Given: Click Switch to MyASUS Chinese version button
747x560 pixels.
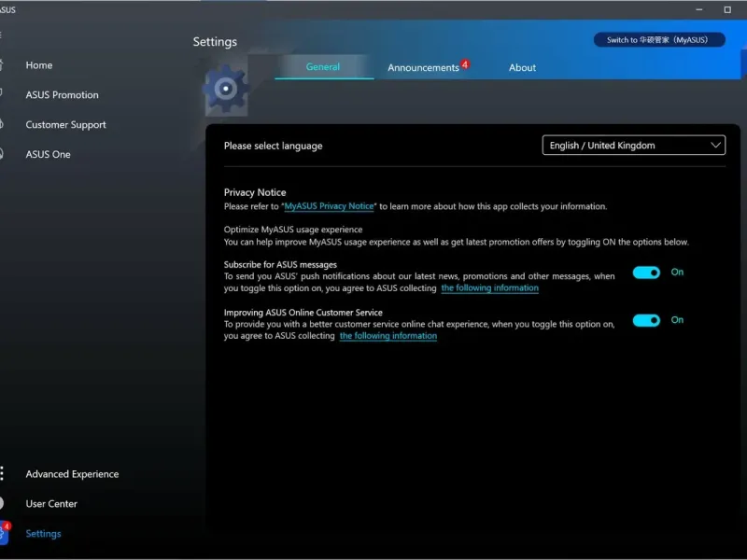Looking at the screenshot, I should (x=659, y=40).
